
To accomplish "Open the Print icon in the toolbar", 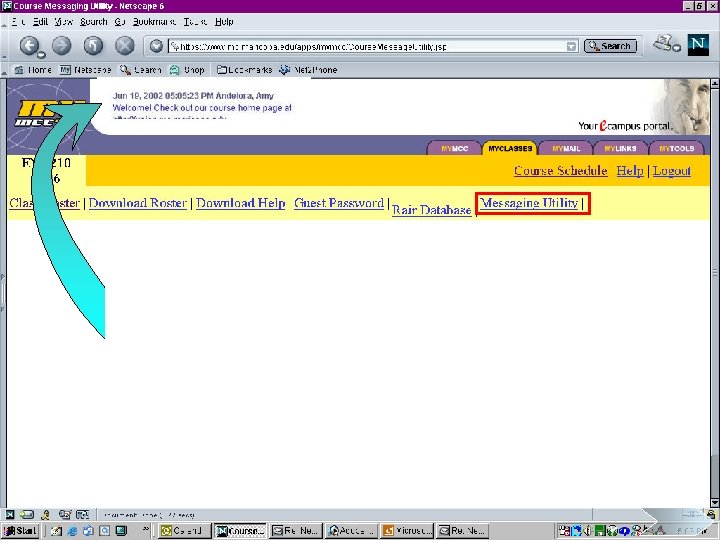I will (663, 43).
